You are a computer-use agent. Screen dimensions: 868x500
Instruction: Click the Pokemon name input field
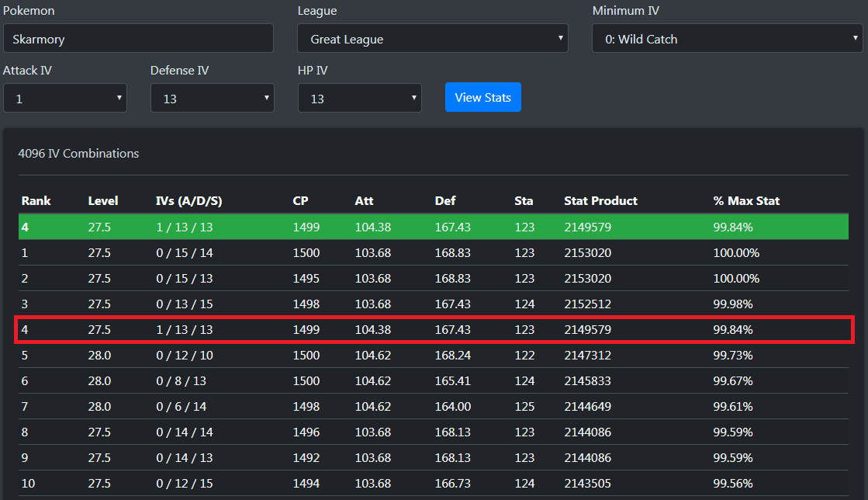pyautogui.click(x=138, y=38)
